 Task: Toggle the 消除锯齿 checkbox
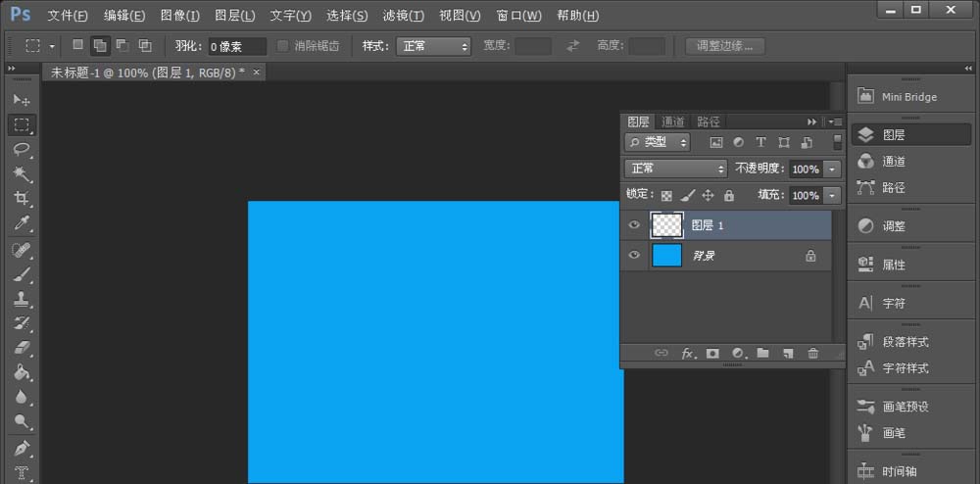[x=283, y=46]
